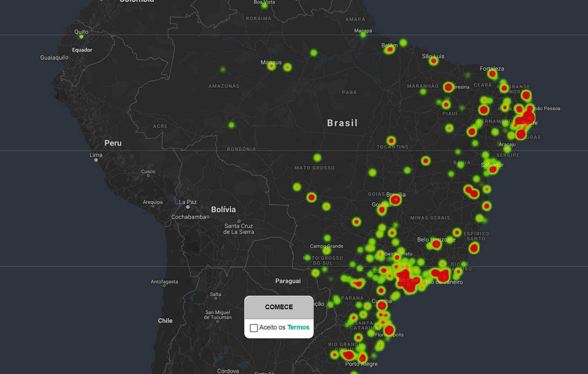Click the Cochabamba city label
This screenshot has width=588, height=374.
[188, 217]
